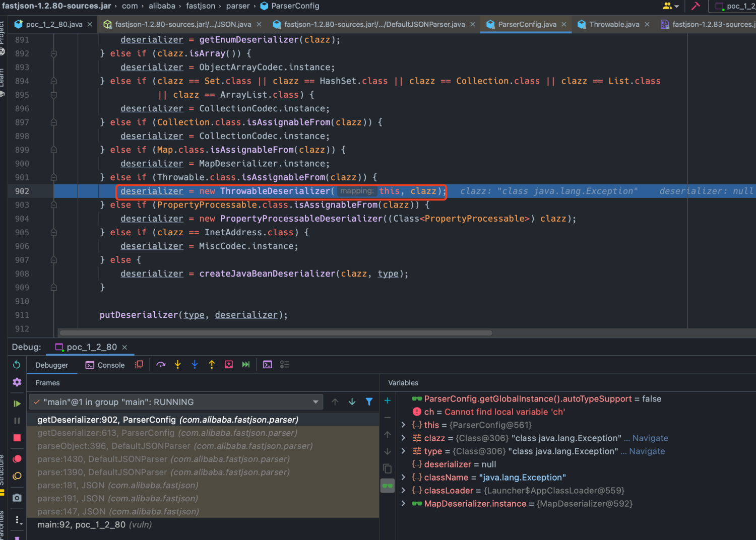Select frame parseObject:396, DefaultJSONParser
This screenshot has height=540, width=756.
point(203,446)
